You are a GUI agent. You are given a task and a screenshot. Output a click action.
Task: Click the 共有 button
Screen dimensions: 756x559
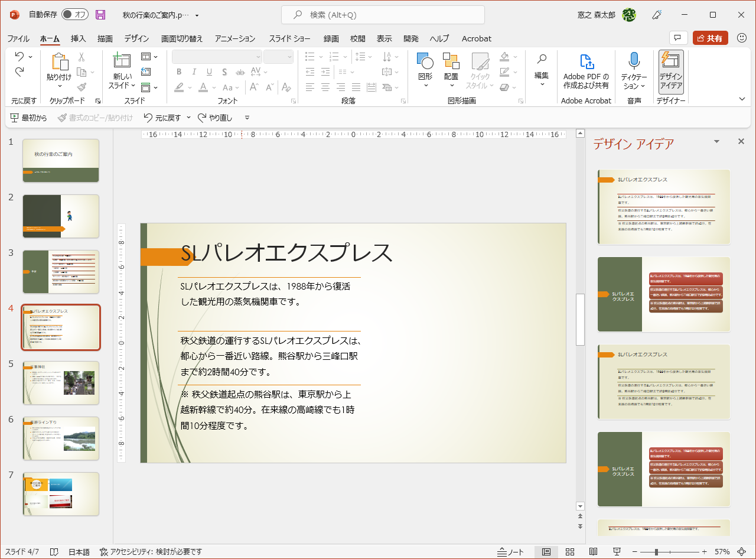pos(710,37)
